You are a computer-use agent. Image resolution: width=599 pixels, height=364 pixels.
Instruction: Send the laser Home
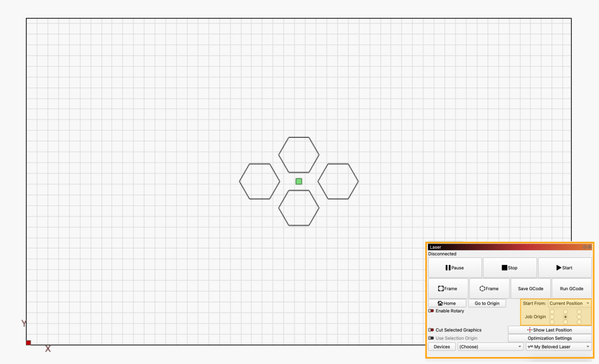click(447, 304)
